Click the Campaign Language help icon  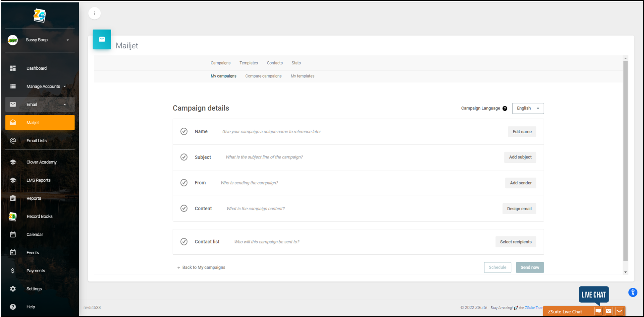(505, 108)
